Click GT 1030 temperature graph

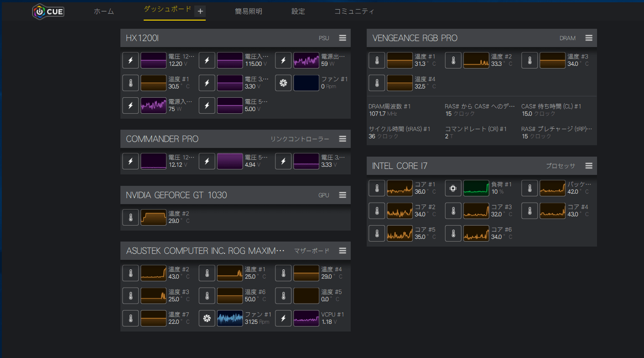153,217
